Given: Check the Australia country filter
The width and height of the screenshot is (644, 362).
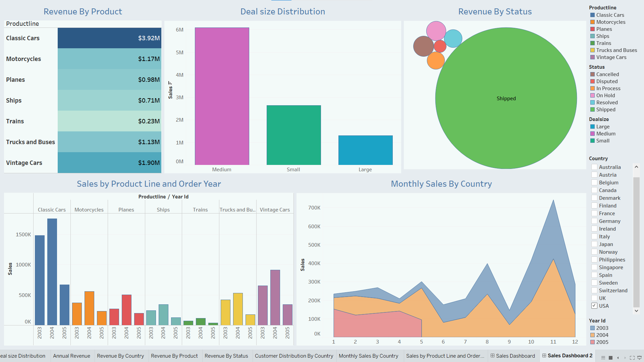Looking at the screenshot, I should pos(594,167).
